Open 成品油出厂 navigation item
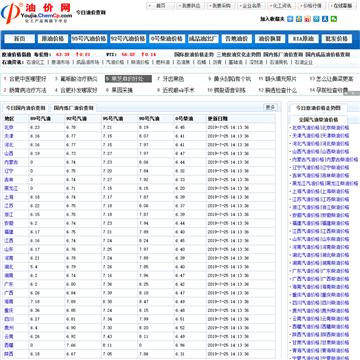This screenshot has height=360, width=360. point(203,39)
